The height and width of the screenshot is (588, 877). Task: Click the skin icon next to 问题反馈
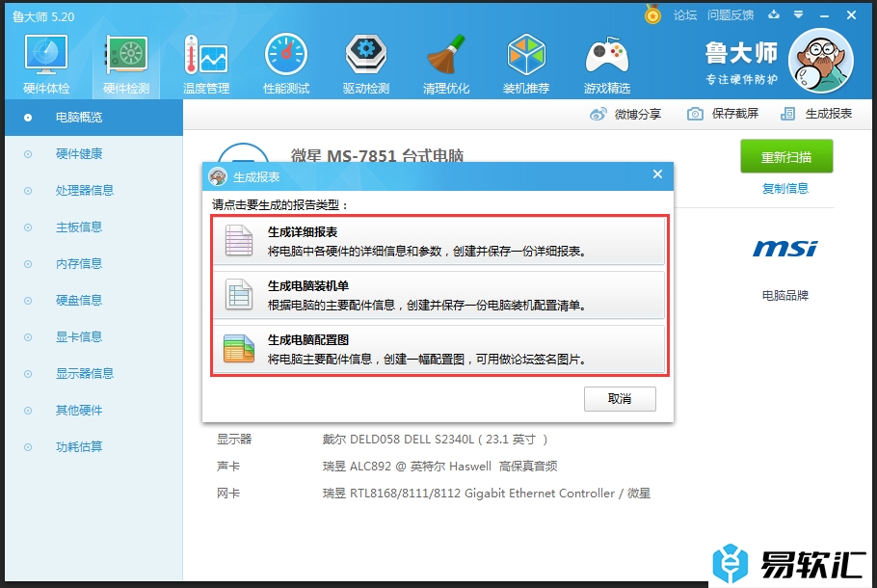pyautogui.click(x=774, y=15)
